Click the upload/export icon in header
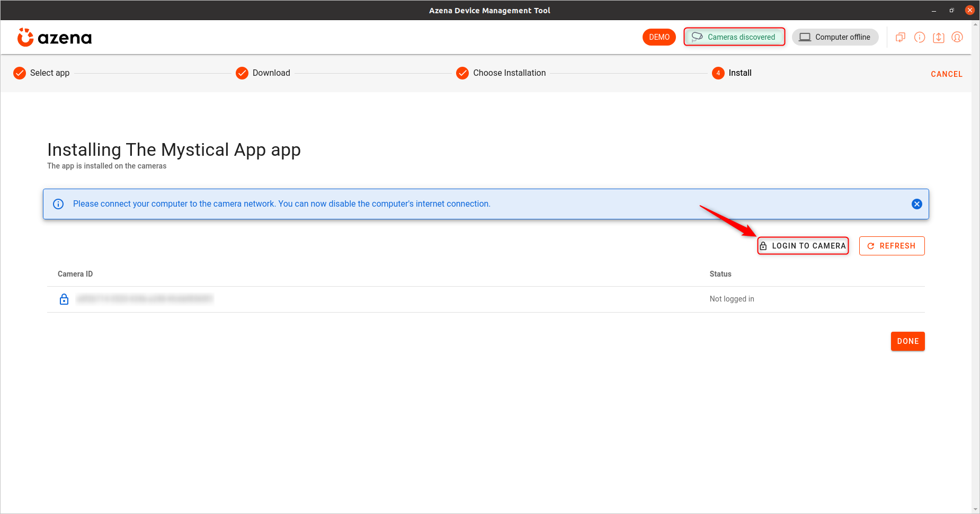Viewport: 980px width, 514px height. (939, 37)
